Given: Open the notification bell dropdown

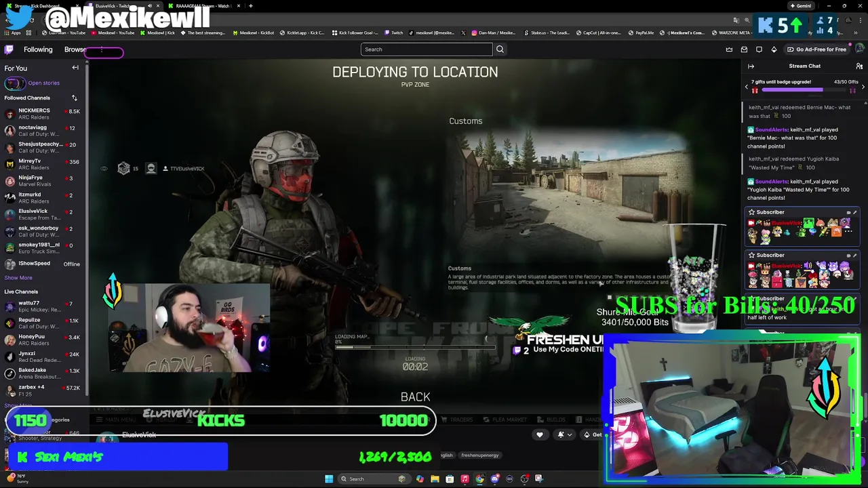Looking at the screenshot, I should [x=564, y=434].
